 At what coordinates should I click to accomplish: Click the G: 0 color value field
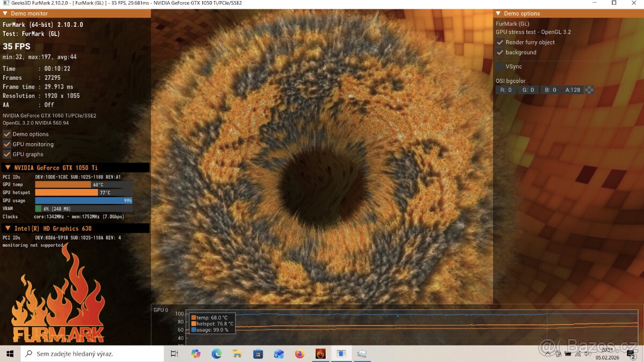tap(528, 90)
